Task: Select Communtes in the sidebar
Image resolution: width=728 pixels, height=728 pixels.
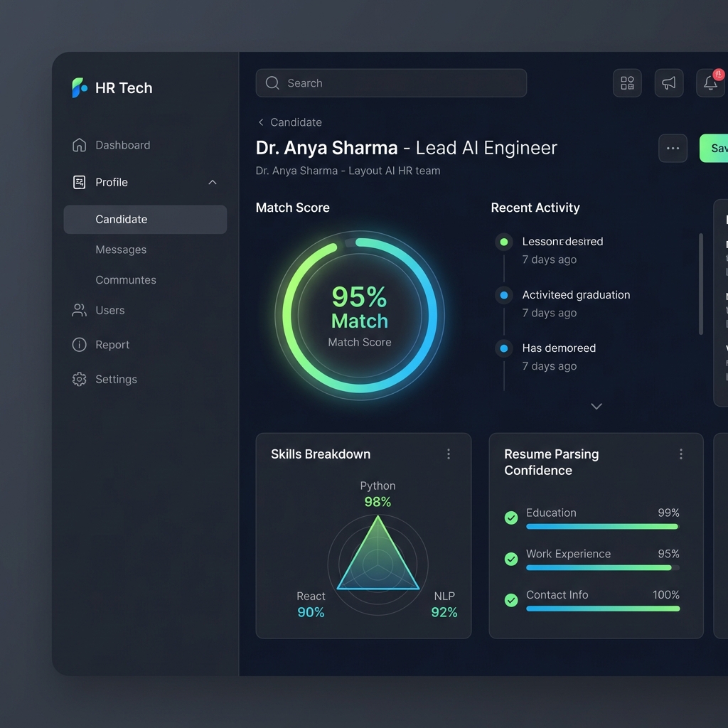Action: click(126, 280)
